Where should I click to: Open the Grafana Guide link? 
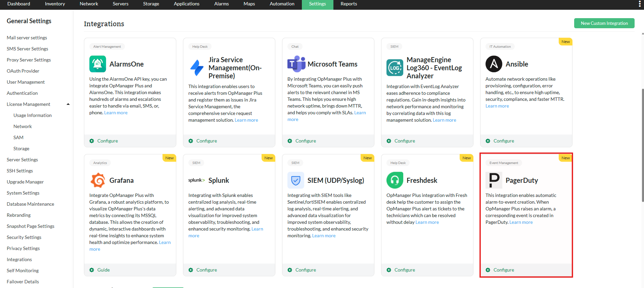pyautogui.click(x=103, y=270)
